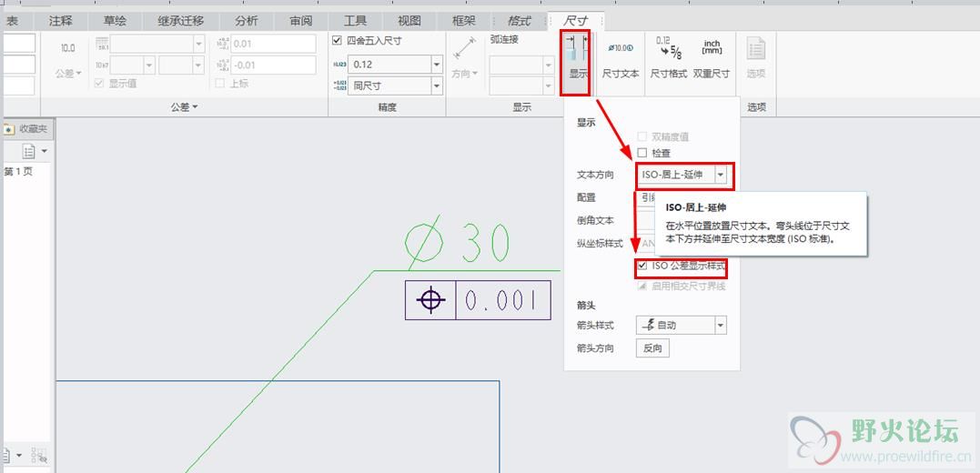Click the 尺寸文本 dimension text icon
Screen dimensions: 980x473
coord(620,48)
